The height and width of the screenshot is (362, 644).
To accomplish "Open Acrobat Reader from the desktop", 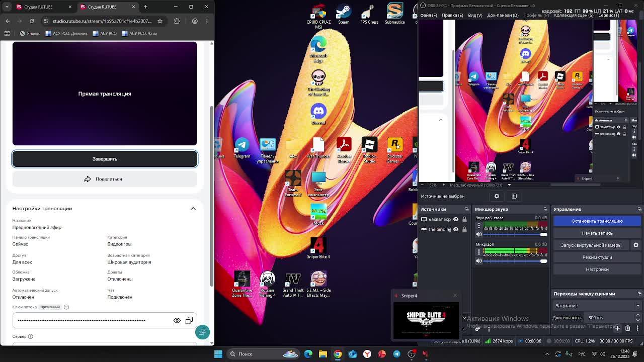I will coord(344,150).
